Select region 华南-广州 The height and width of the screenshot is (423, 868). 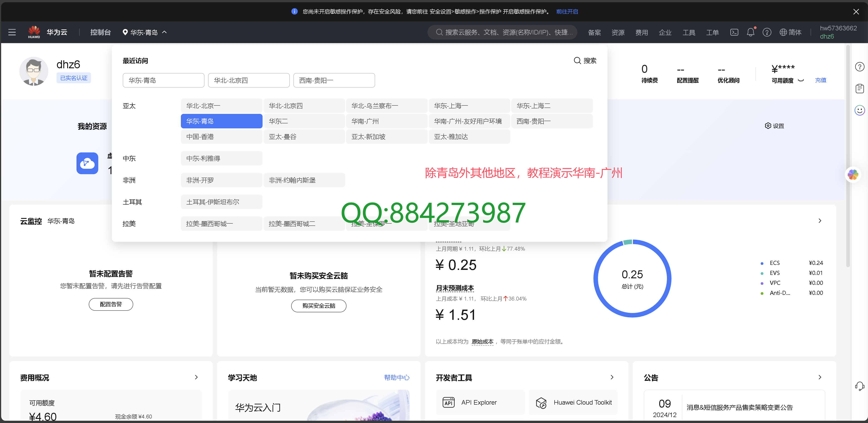(x=386, y=121)
